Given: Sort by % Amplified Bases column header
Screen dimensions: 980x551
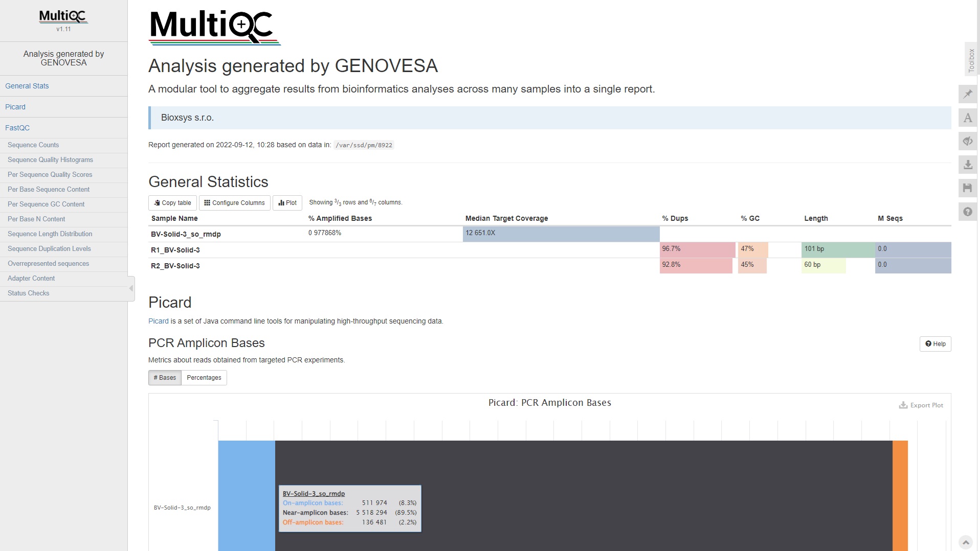Looking at the screenshot, I should [x=340, y=218].
